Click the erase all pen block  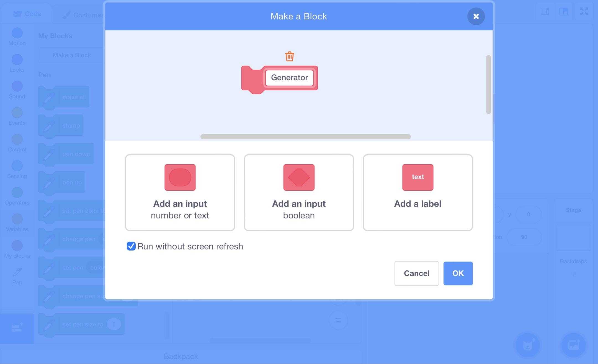(64, 98)
